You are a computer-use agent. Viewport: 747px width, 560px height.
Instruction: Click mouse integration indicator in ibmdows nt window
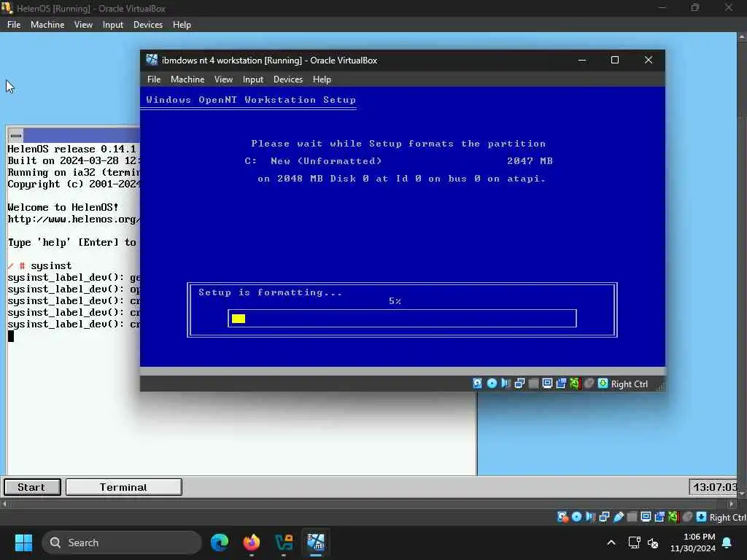click(x=589, y=384)
